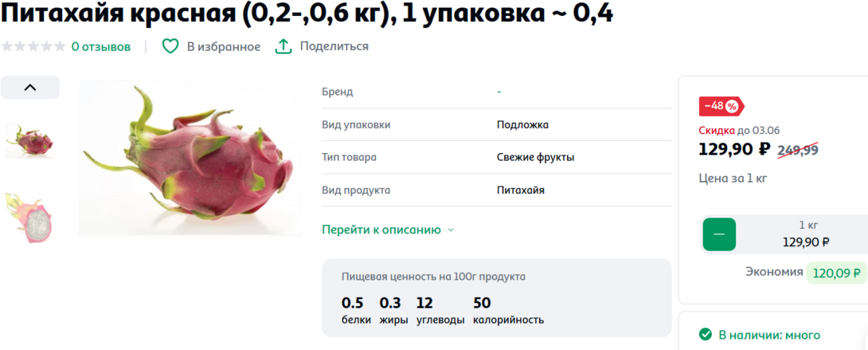Select the whole dragon fruit thumbnail
The height and width of the screenshot is (350, 868).
tap(29, 141)
